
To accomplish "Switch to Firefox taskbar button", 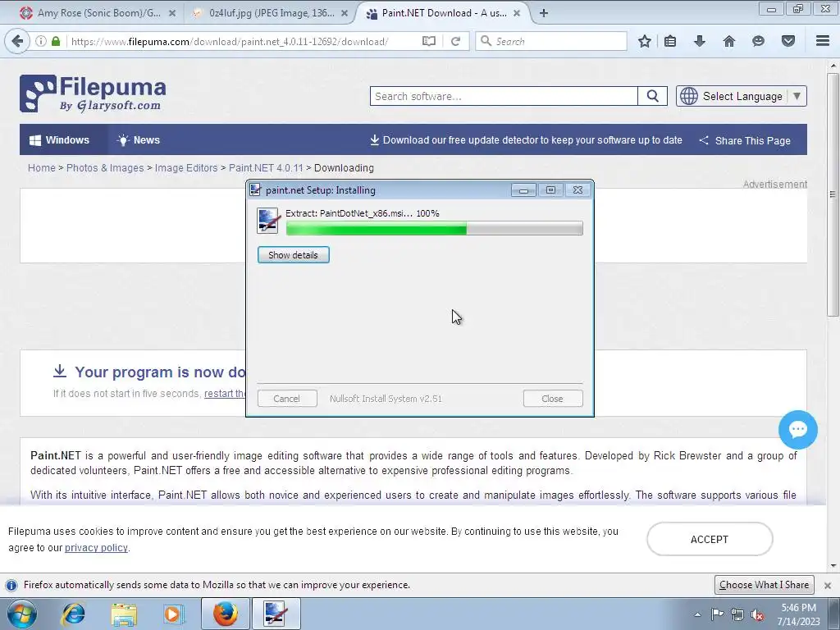I will tap(226, 614).
